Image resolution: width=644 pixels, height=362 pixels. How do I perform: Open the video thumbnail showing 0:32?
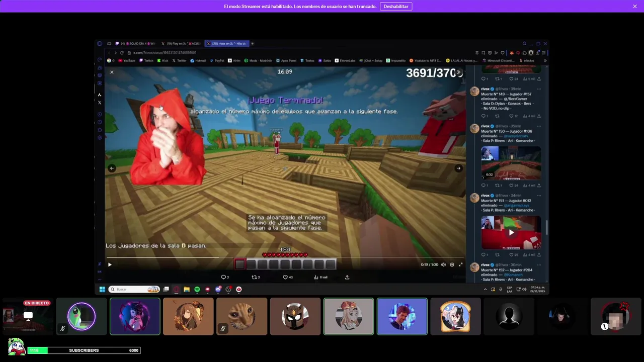pos(511,163)
